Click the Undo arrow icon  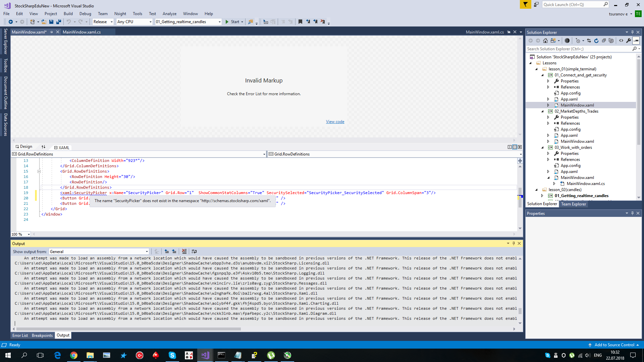point(68,22)
